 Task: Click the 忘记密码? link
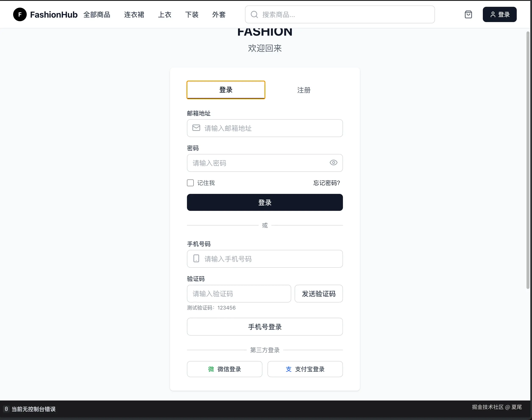pyautogui.click(x=326, y=183)
